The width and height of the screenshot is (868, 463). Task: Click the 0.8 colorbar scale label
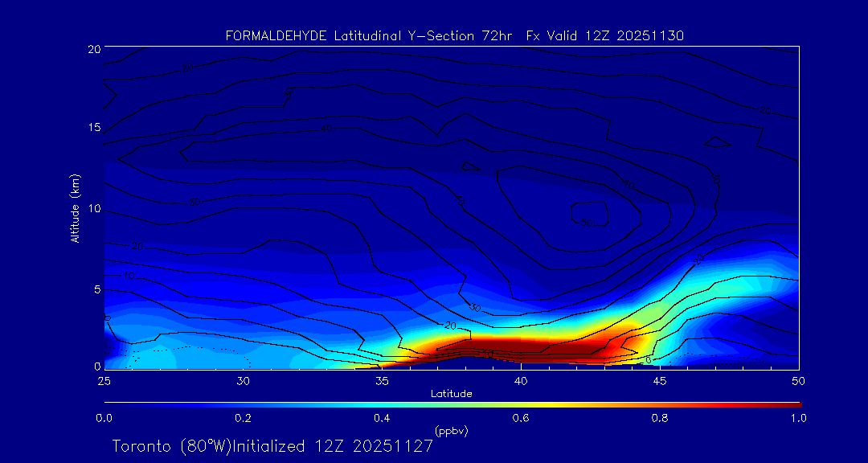(x=660, y=418)
